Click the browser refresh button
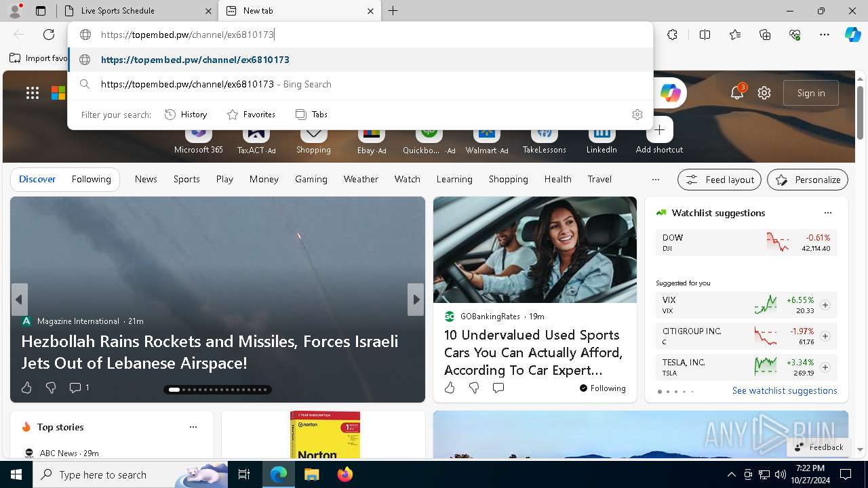The width and height of the screenshot is (868, 488). pos(49,35)
